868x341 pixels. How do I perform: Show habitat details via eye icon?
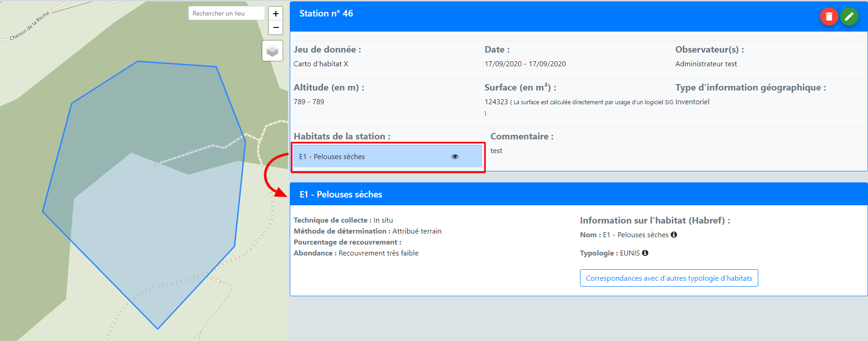tap(455, 157)
